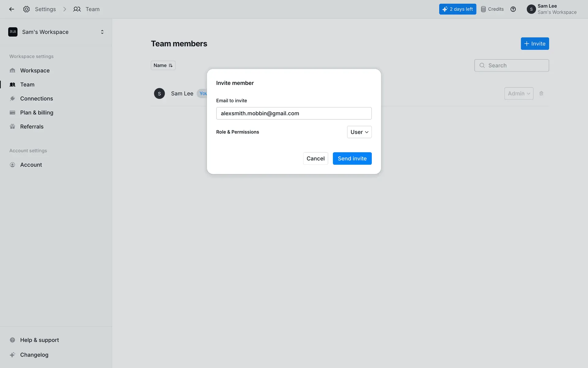
Task: Open the Admin role dropdown
Action: (x=519, y=94)
